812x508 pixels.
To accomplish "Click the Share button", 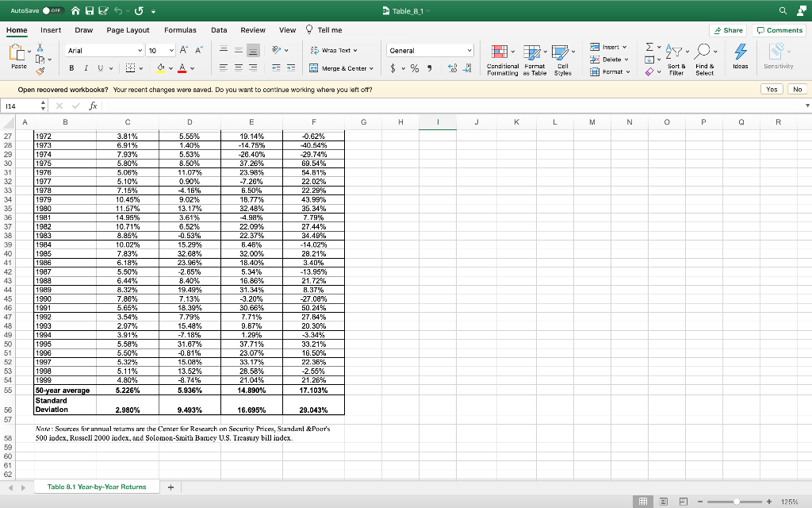I will 728,30.
